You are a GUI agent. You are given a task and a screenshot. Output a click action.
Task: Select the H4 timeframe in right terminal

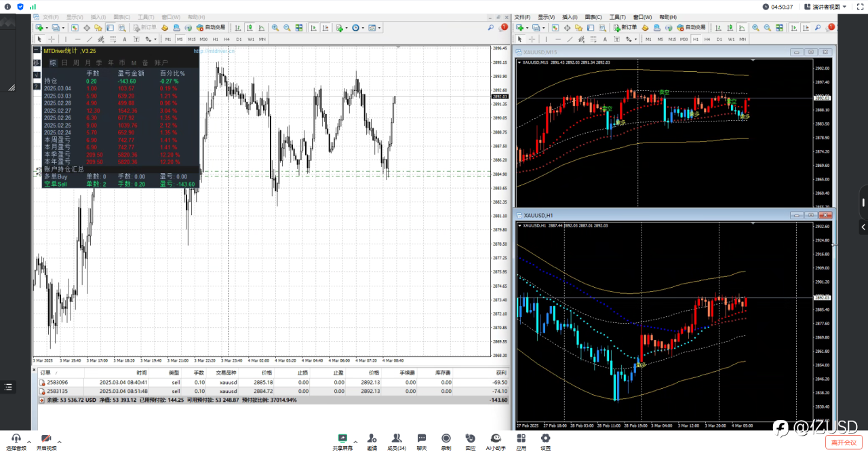pos(707,39)
